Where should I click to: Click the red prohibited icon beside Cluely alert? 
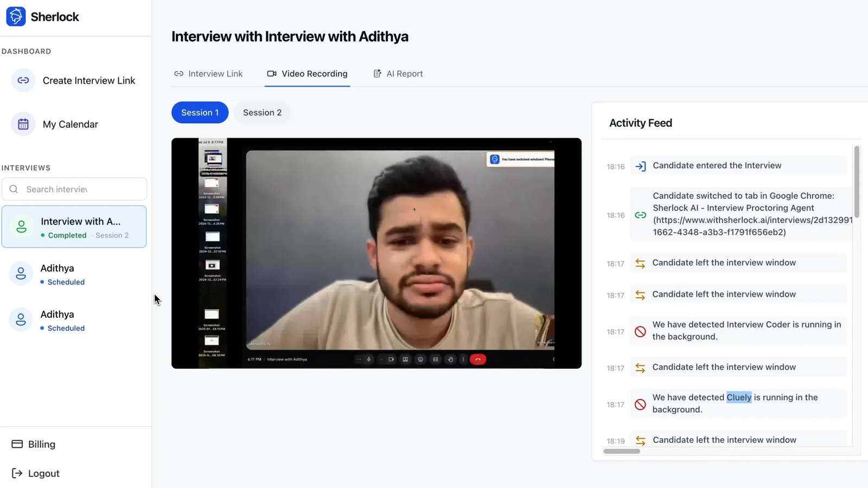tap(641, 404)
